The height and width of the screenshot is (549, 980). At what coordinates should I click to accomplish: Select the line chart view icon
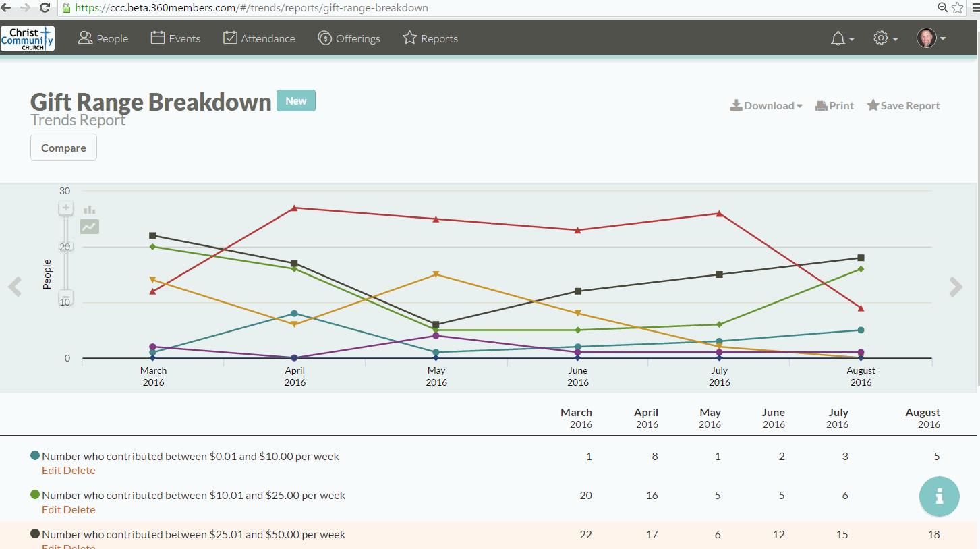89,227
